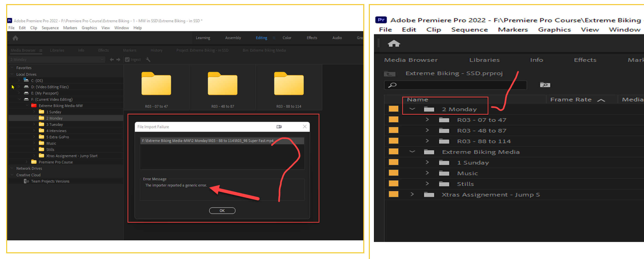
Task: Click the forward navigation arrow in Media Browser
Action: (x=119, y=59)
